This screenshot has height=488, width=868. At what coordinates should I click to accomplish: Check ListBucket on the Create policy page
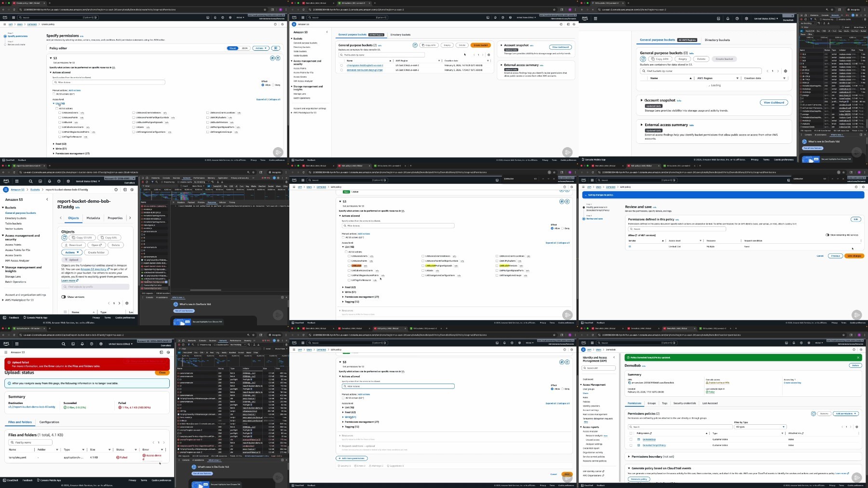[60, 123]
